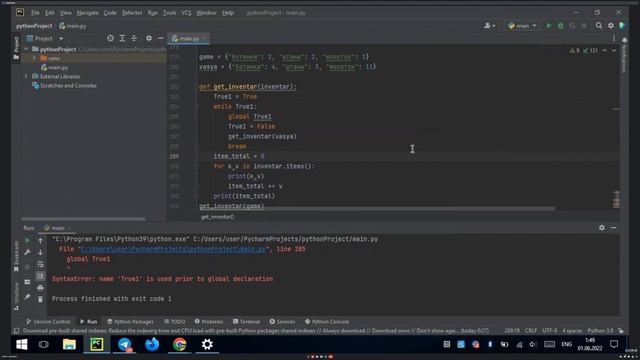The image size is (640, 360).
Task: Go to next highlighted error arrow
Action: (613, 51)
